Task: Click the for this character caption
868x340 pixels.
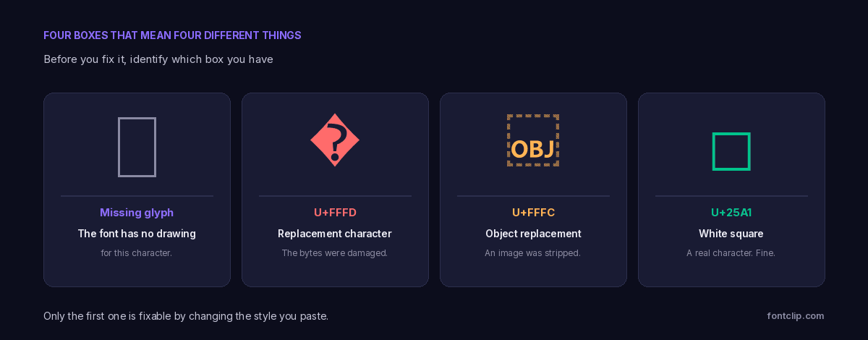Action: pos(137,253)
